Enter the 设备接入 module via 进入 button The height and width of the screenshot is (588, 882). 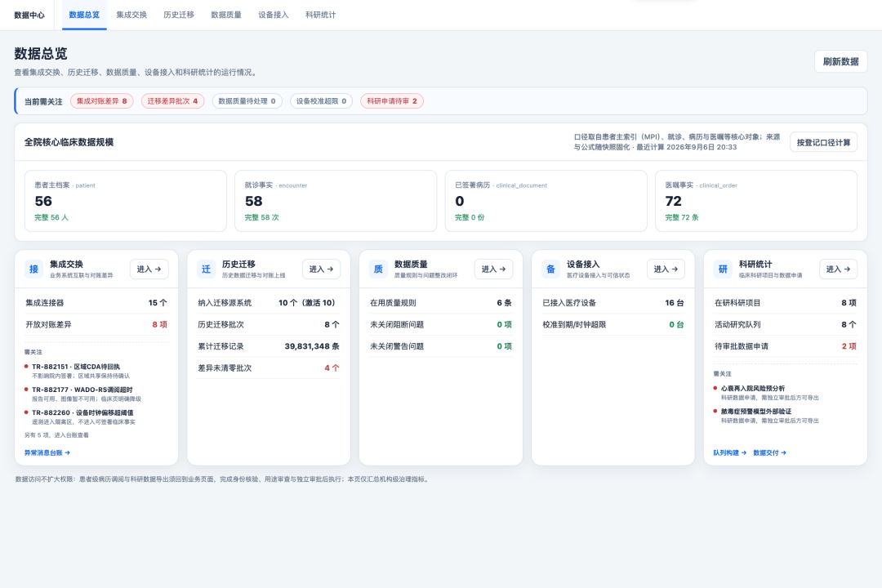point(666,269)
